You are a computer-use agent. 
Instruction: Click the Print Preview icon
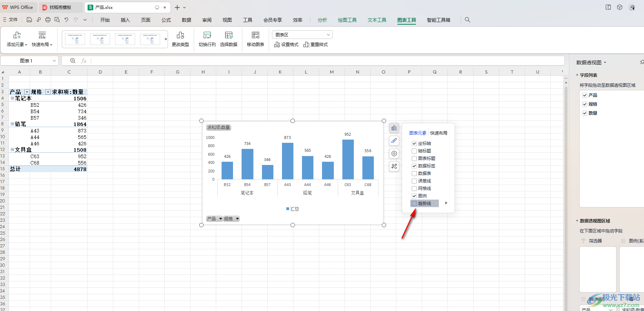57,20
